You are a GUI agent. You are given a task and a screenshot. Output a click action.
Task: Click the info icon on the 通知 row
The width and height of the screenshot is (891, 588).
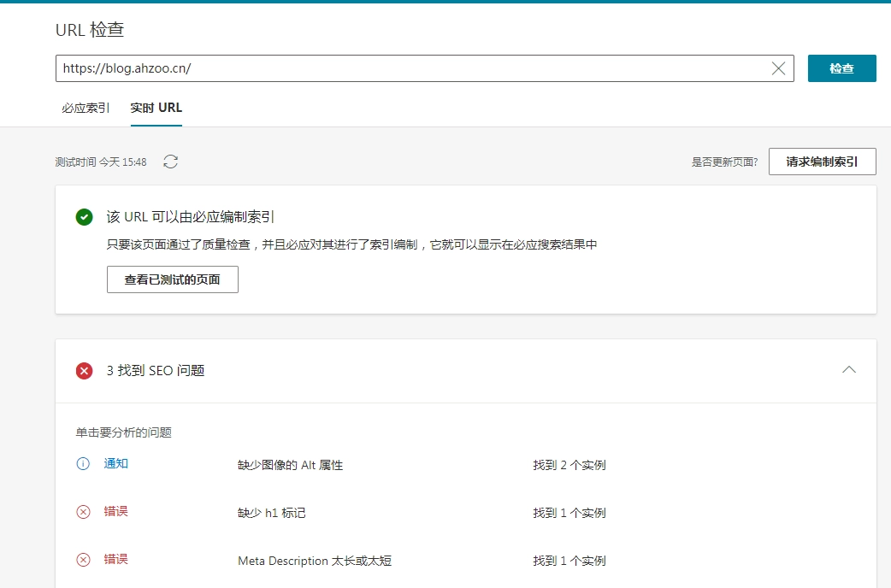click(x=82, y=463)
